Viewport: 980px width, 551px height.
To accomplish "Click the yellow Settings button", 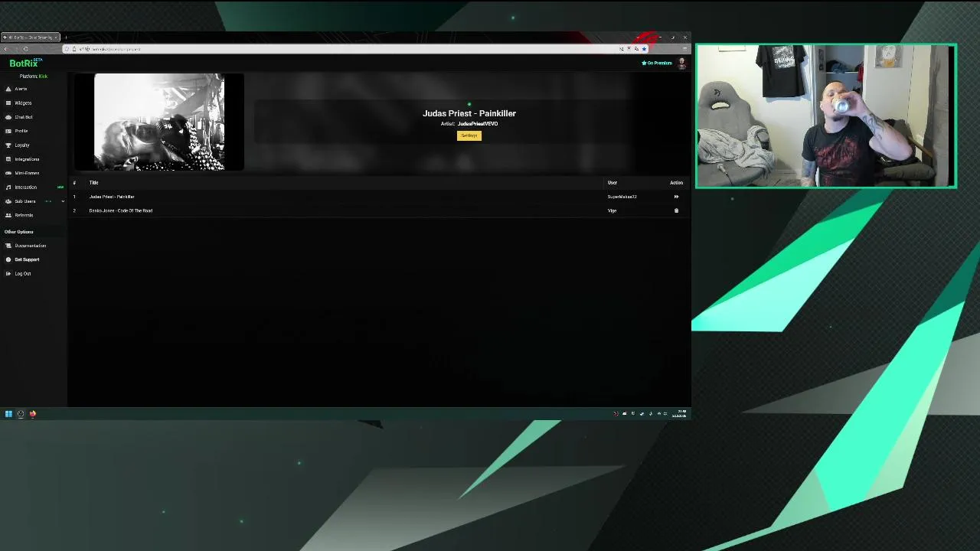I will point(469,135).
